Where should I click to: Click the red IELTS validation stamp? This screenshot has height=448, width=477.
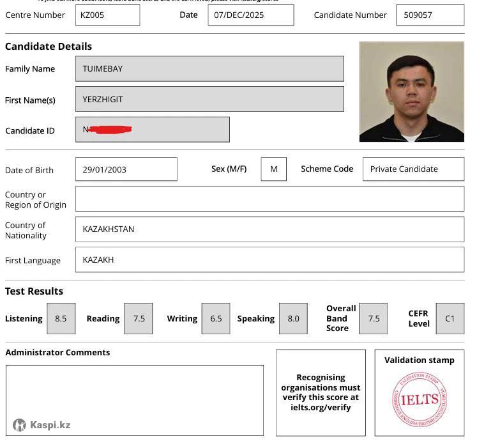(x=419, y=399)
